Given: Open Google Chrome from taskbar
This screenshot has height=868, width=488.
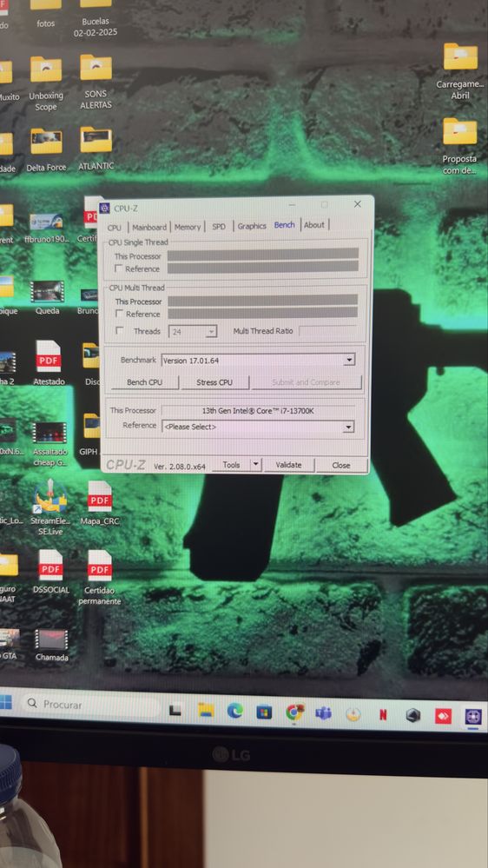Looking at the screenshot, I should tap(295, 712).
